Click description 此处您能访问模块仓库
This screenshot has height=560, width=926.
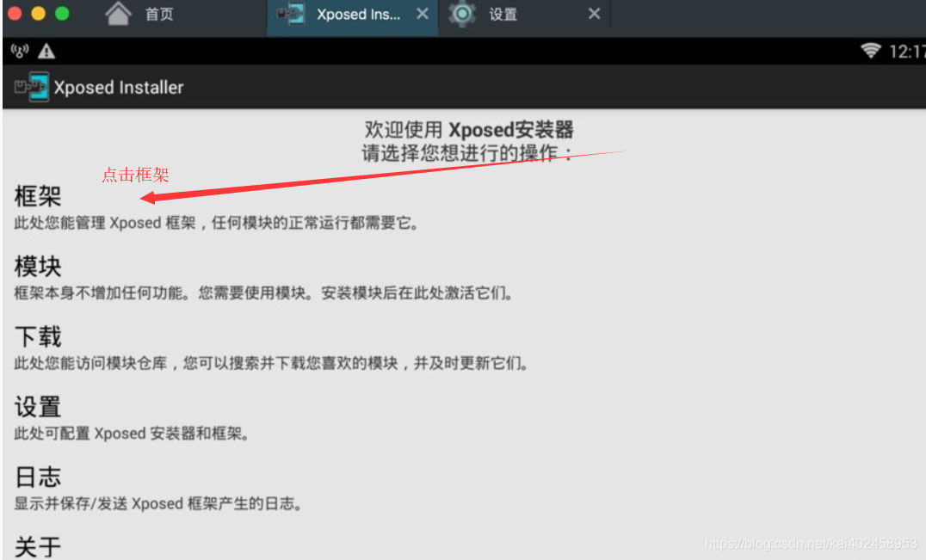(271, 363)
